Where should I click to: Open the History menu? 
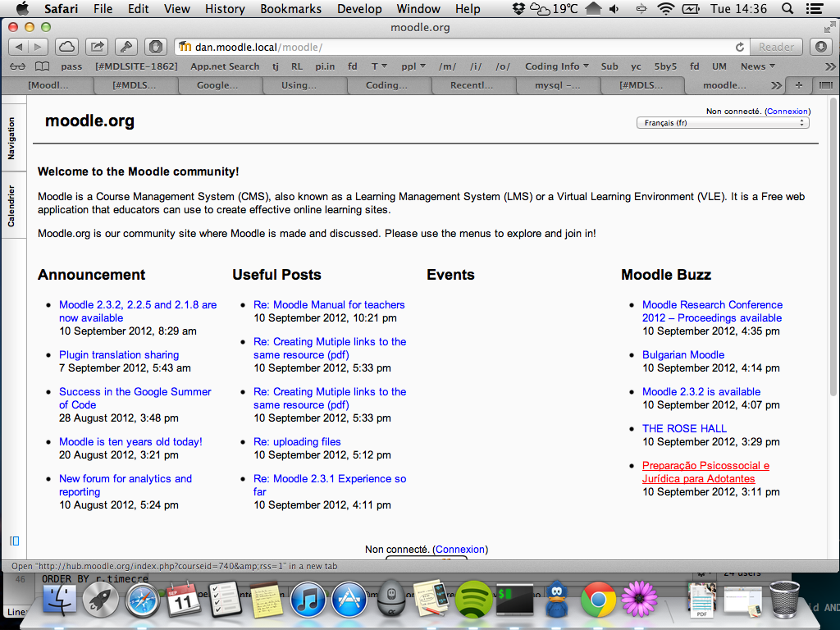tap(225, 8)
